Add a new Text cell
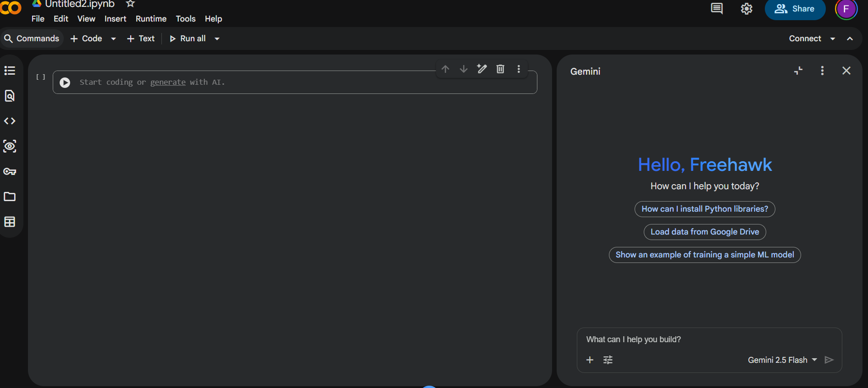Viewport: 868px width, 388px height. point(141,39)
